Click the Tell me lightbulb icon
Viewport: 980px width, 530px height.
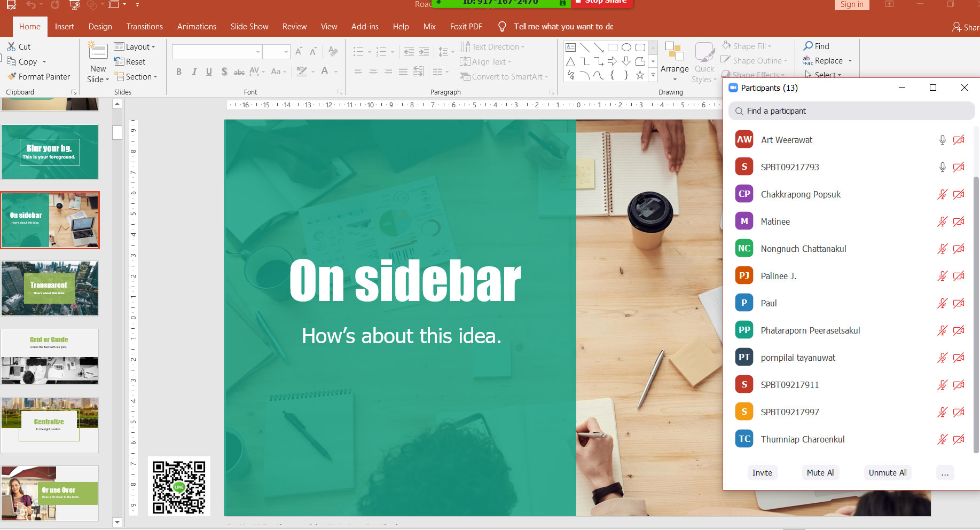[502, 27]
